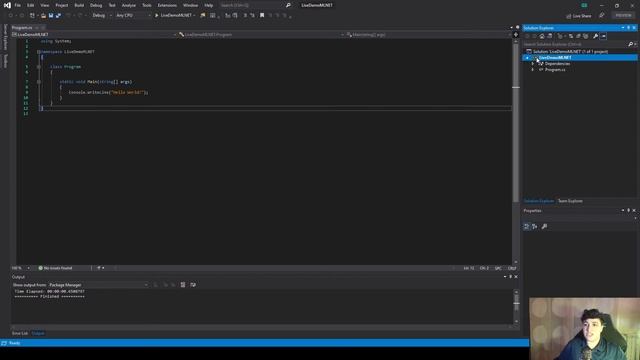This screenshot has width=640, height=360.
Task: Select Dependencies item in Solution Explorer
Action: [x=558, y=64]
